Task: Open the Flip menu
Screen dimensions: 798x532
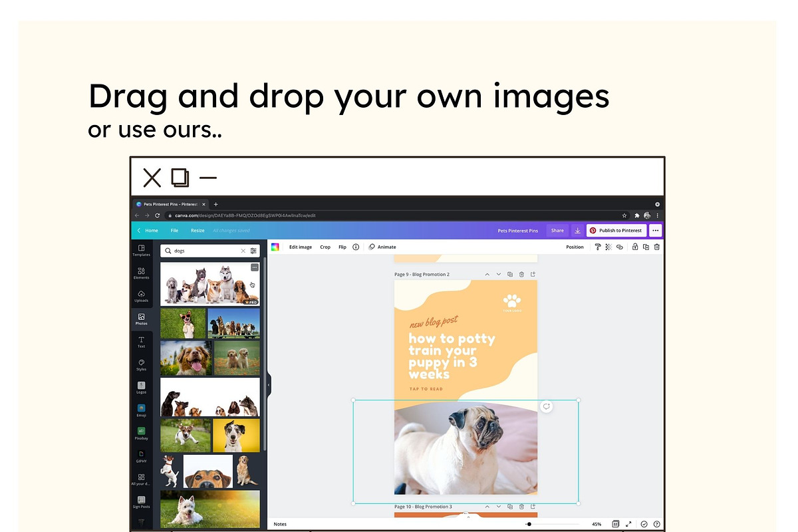Action: click(x=342, y=247)
